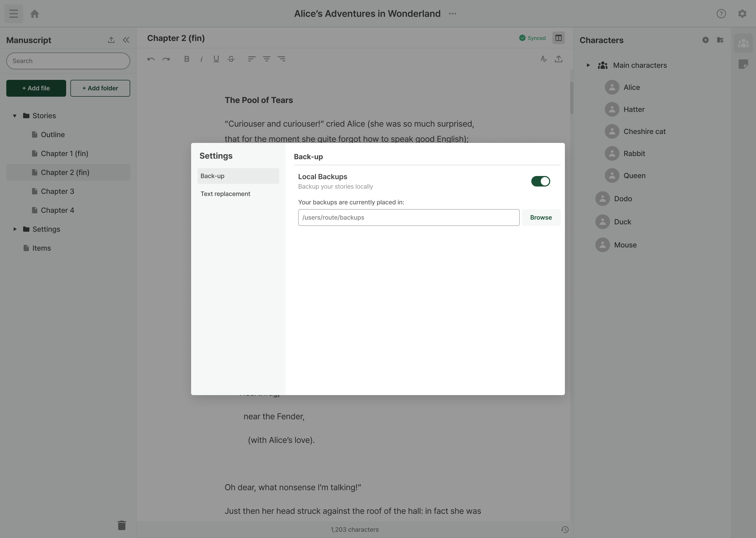
Task: Open the Characters panel tab icon
Action: click(743, 43)
